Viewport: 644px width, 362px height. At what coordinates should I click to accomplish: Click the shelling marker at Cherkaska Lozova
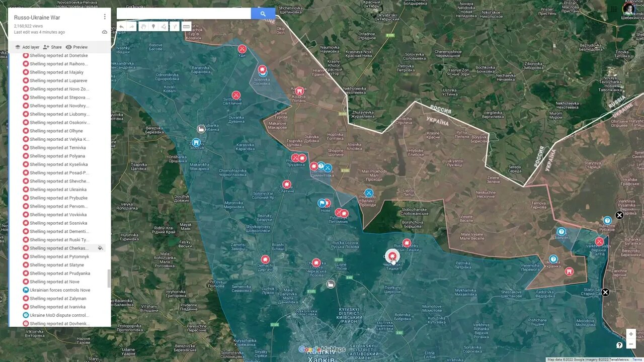tap(316, 262)
